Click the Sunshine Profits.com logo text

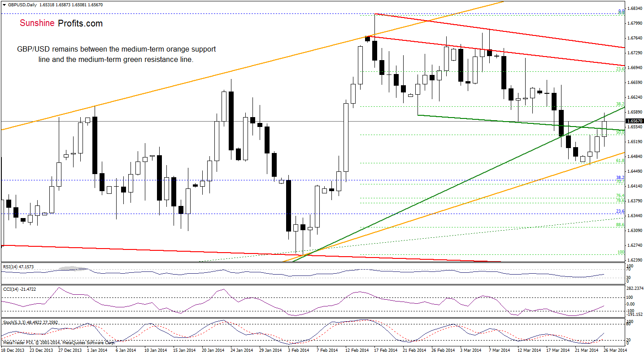pos(61,23)
